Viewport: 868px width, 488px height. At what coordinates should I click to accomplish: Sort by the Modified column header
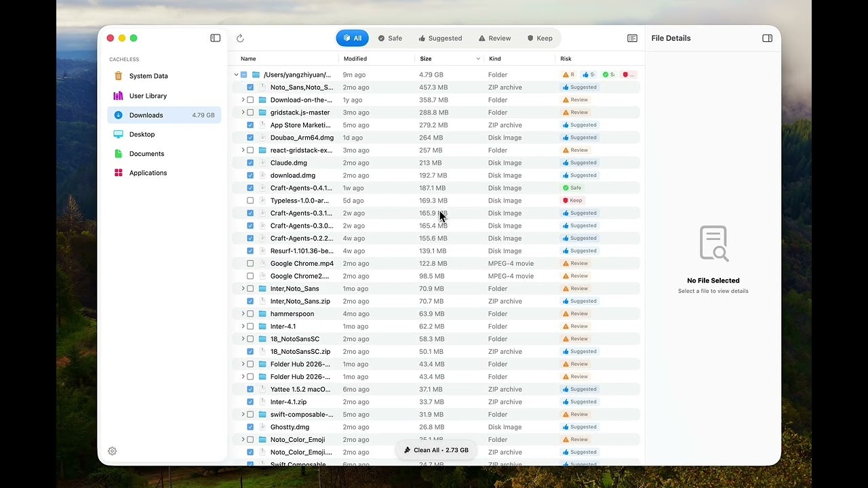click(355, 59)
